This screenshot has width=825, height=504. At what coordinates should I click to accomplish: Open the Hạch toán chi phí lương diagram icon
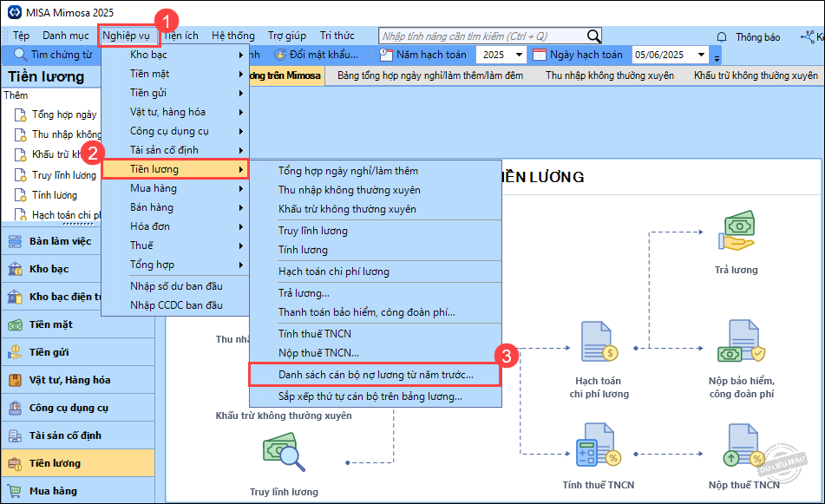(x=599, y=342)
